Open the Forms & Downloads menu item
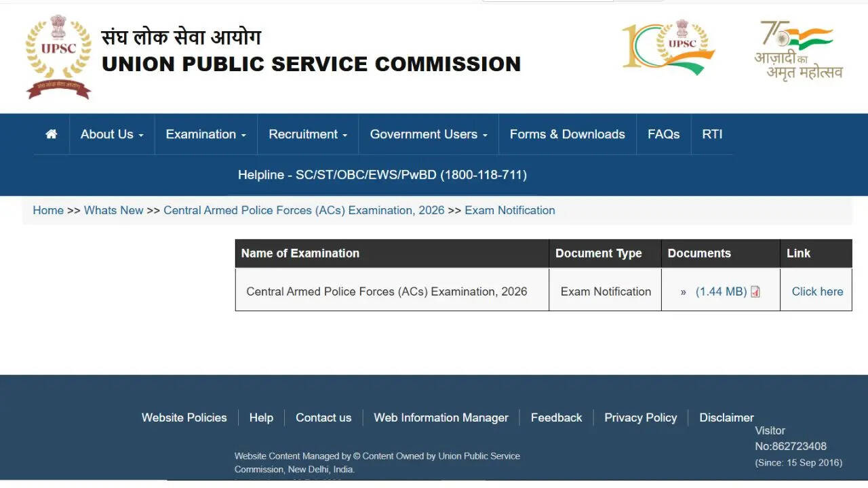 click(568, 134)
